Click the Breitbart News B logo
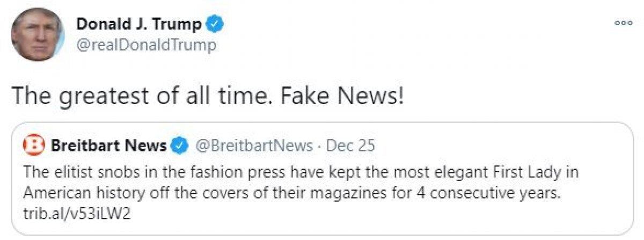644x240 pixels. coord(35,145)
